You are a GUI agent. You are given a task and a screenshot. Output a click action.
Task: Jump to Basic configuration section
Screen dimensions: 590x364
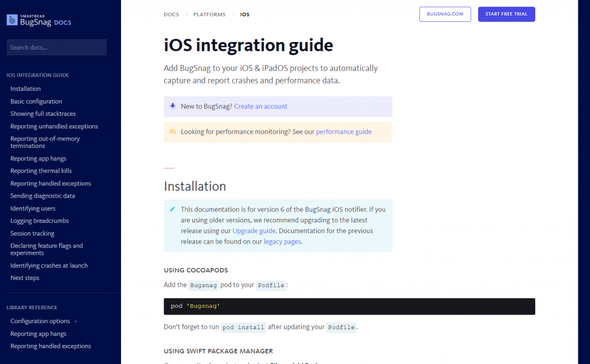pyautogui.click(x=36, y=101)
